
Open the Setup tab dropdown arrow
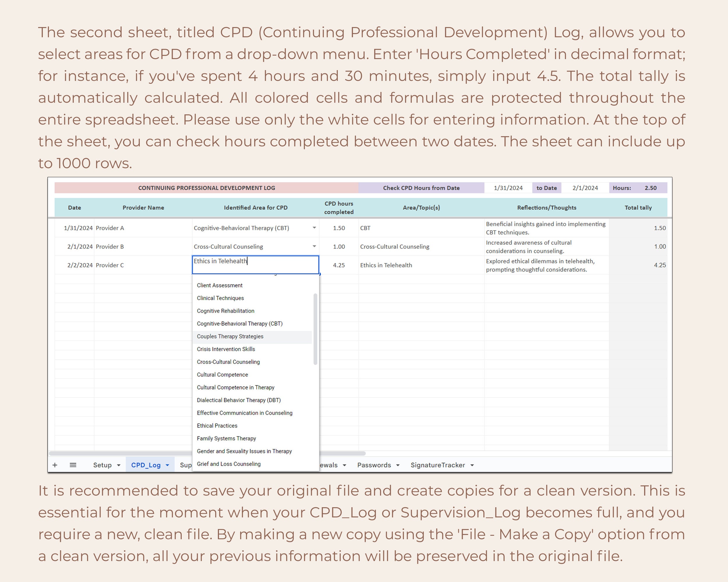(119, 465)
